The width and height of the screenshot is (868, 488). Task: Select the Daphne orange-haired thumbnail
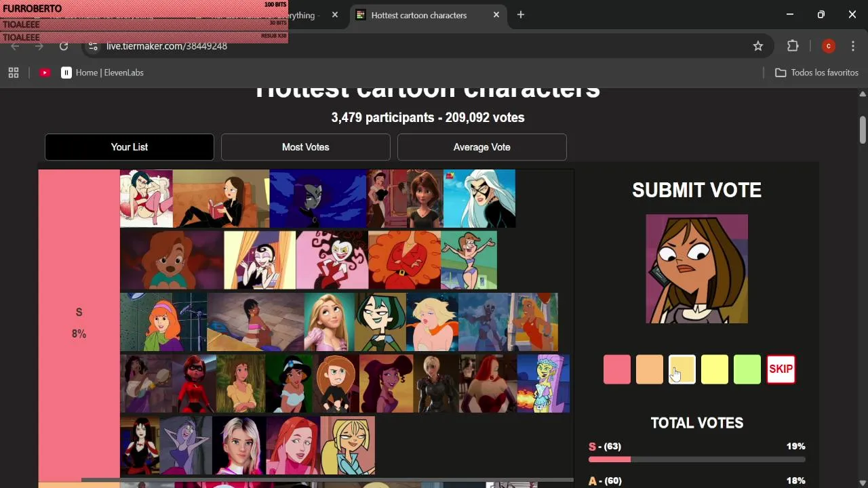click(x=163, y=322)
